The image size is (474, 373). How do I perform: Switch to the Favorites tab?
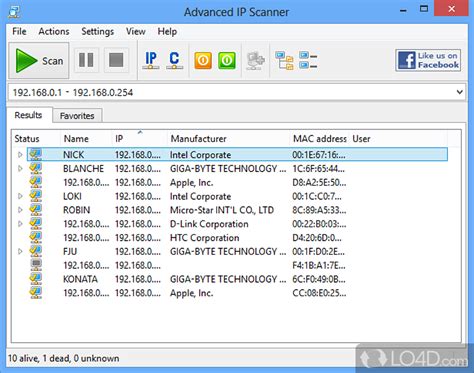[77, 116]
